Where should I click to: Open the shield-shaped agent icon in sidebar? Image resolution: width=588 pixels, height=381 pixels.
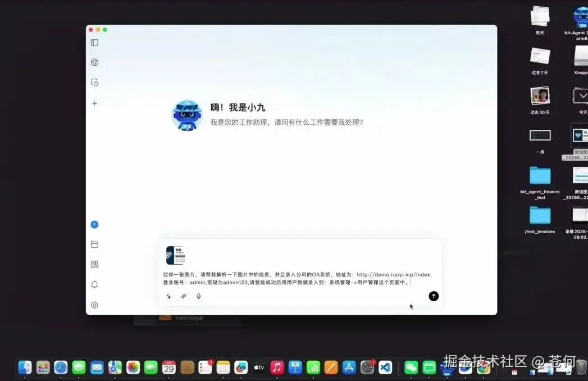point(94,62)
